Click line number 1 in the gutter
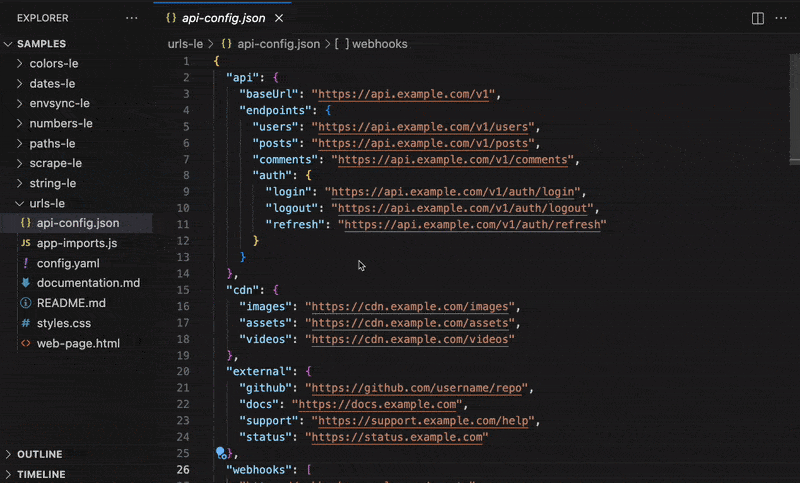The height and width of the screenshot is (483, 800). 186,61
